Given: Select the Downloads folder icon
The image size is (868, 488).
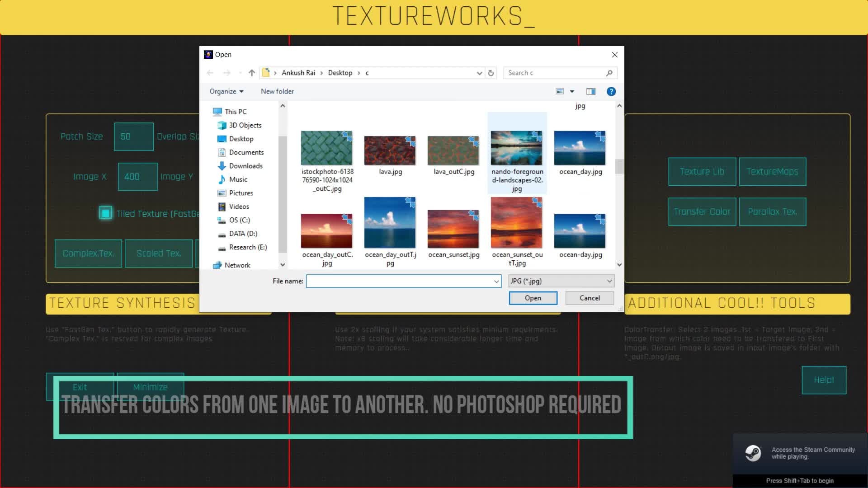Looking at the screenshot, I should 222,166.
